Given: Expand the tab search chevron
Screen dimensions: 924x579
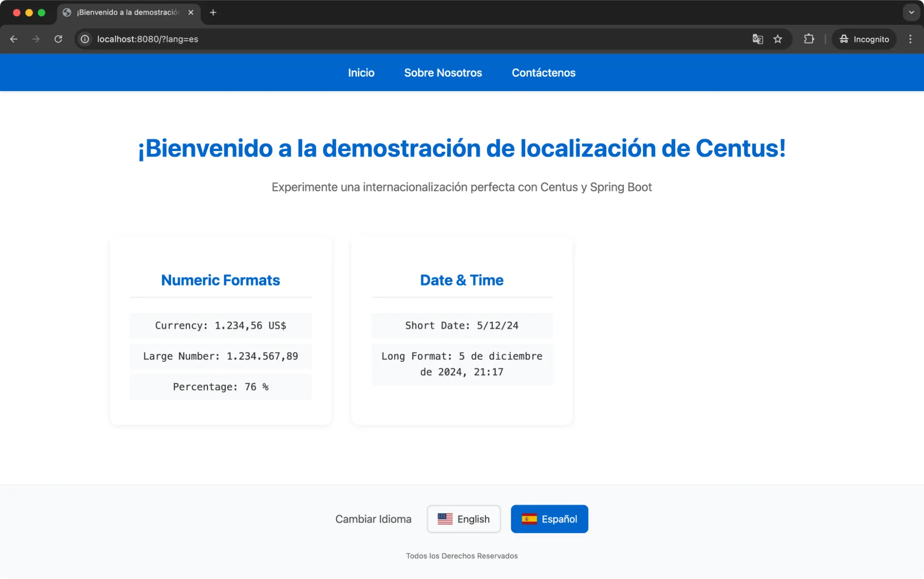Looking at the screenshot, I should click(x=911, y=12).
